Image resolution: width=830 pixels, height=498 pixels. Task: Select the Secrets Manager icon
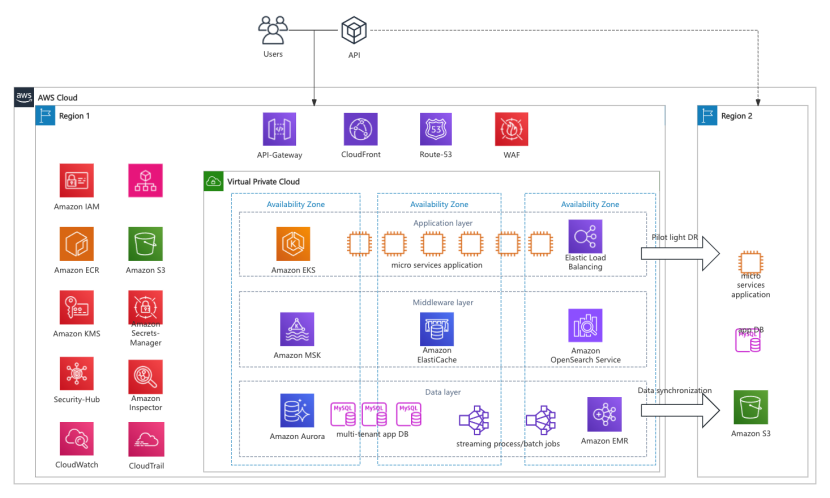pos(146,307)
